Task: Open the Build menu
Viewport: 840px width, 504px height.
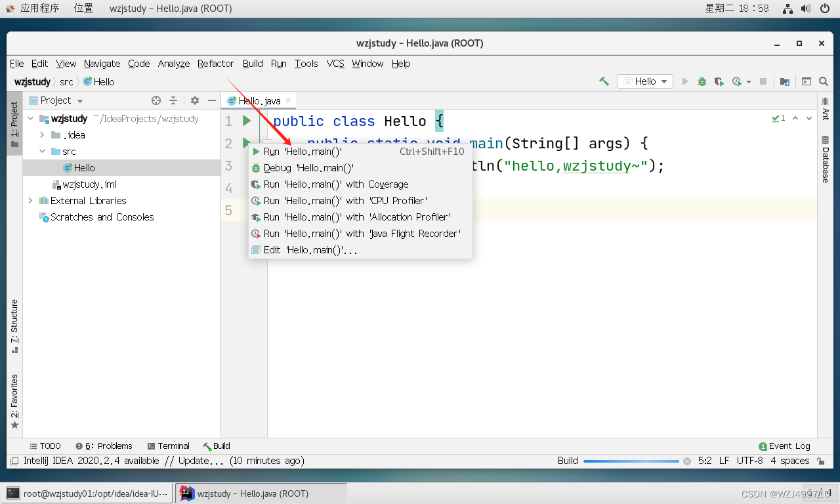Action: point(253,64)
